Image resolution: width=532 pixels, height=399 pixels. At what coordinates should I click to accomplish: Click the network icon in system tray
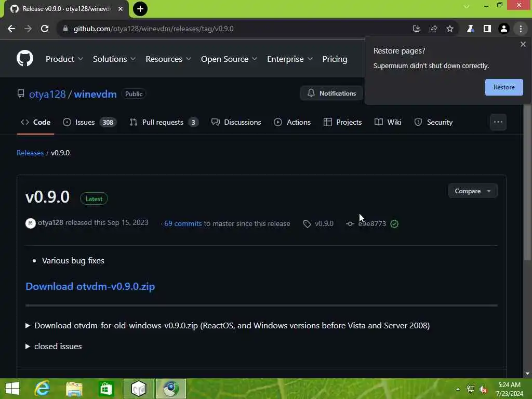click(x=470, y=389)
